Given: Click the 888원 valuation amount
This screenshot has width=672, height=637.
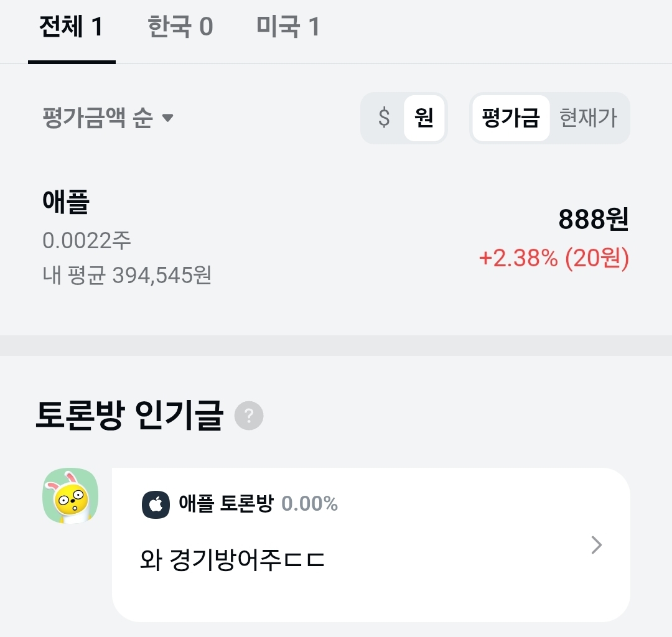Looking at the screenshot, I should pos(593,219).
